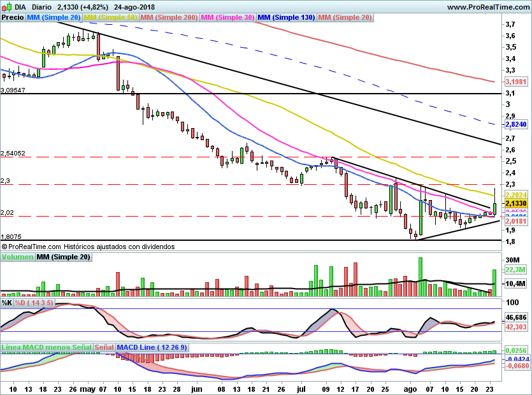Open the www.ProRealTime.com link
Screen dimensions: 532x395
coord(488,7)
